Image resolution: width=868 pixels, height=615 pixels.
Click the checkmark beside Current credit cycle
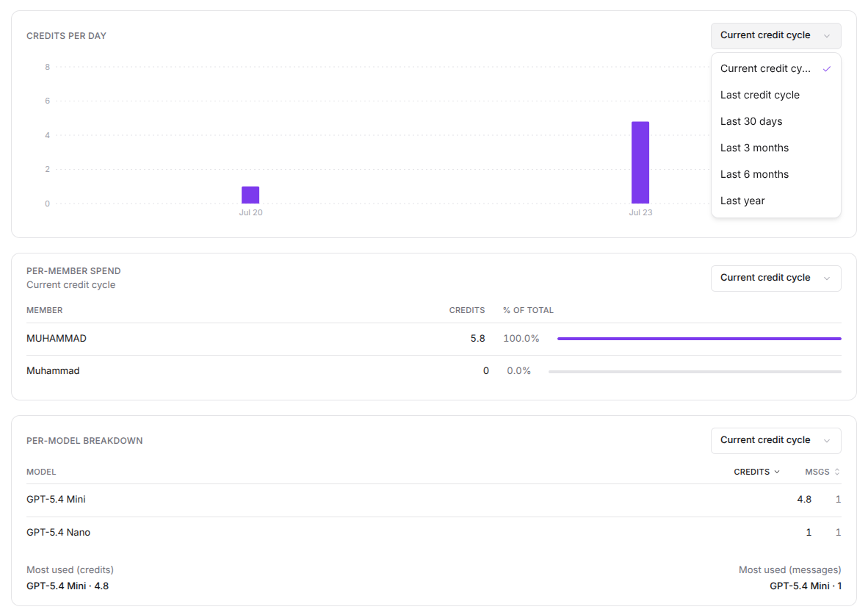(x=826, y=69)
